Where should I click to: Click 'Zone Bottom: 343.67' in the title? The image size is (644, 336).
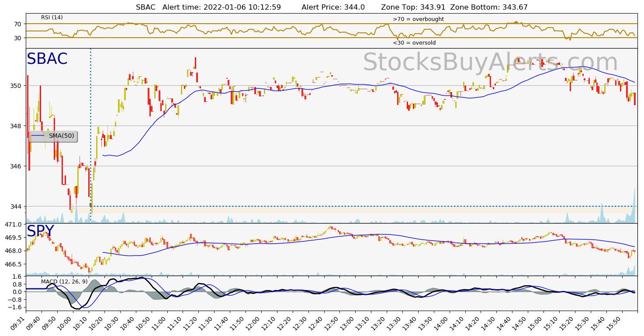coord(489,7)
